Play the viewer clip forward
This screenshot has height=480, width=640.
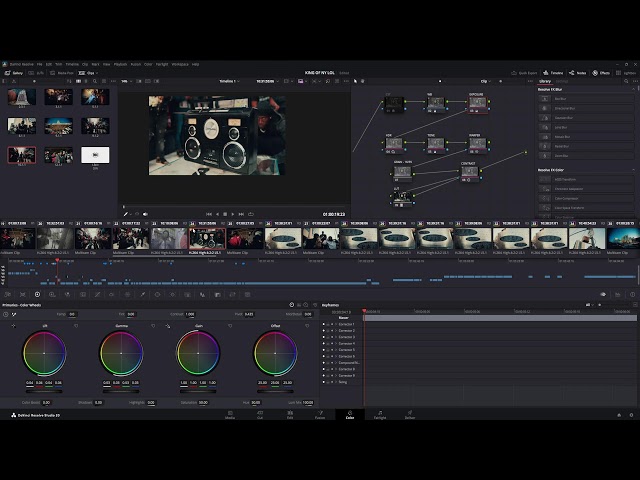233,214
